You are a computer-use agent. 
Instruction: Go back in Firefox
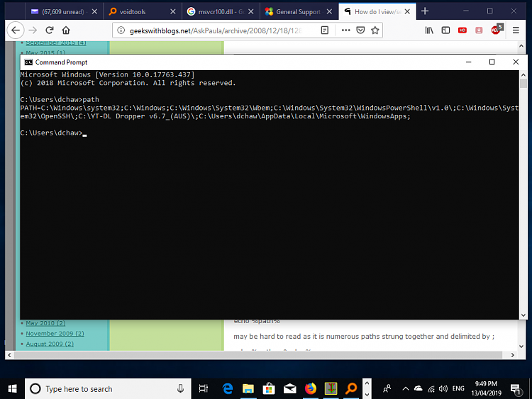pyautogui.click(x=16, y=30)
